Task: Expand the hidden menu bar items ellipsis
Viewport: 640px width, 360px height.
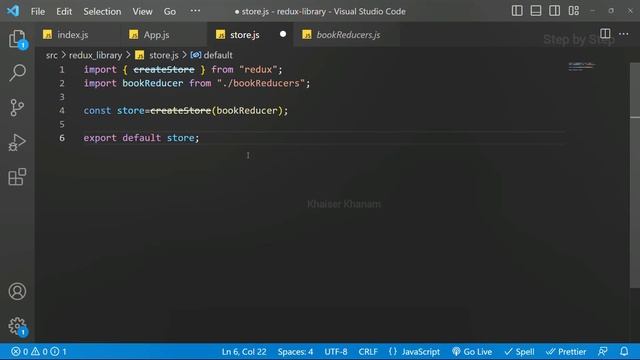Action: coord(195,11)
